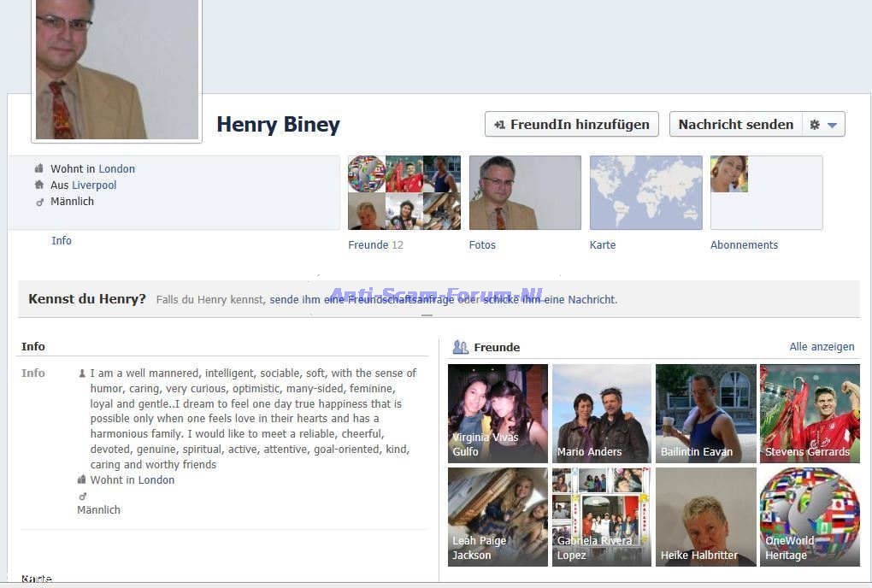Open Stevens Gerrards' friend tile

tap(810, 414)
